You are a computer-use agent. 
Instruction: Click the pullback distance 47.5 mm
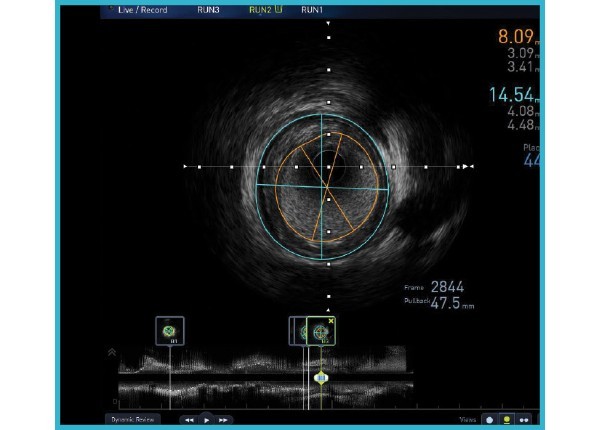coord(452,303)
